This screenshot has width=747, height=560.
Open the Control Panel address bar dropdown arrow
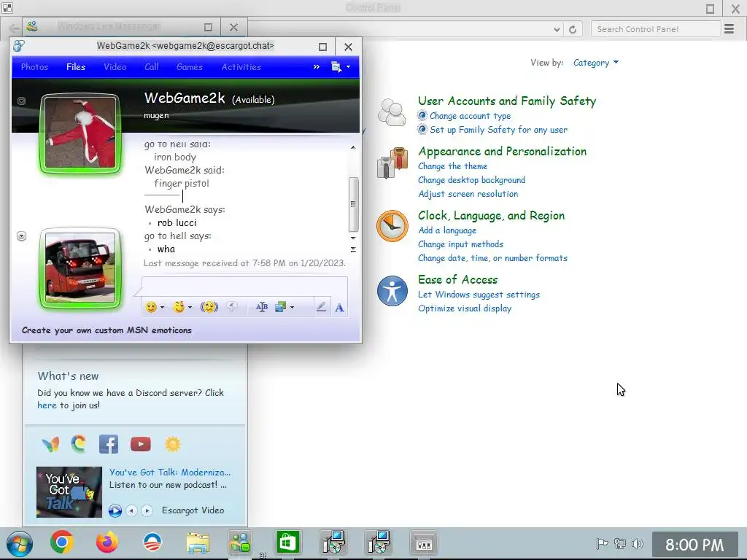557,29
